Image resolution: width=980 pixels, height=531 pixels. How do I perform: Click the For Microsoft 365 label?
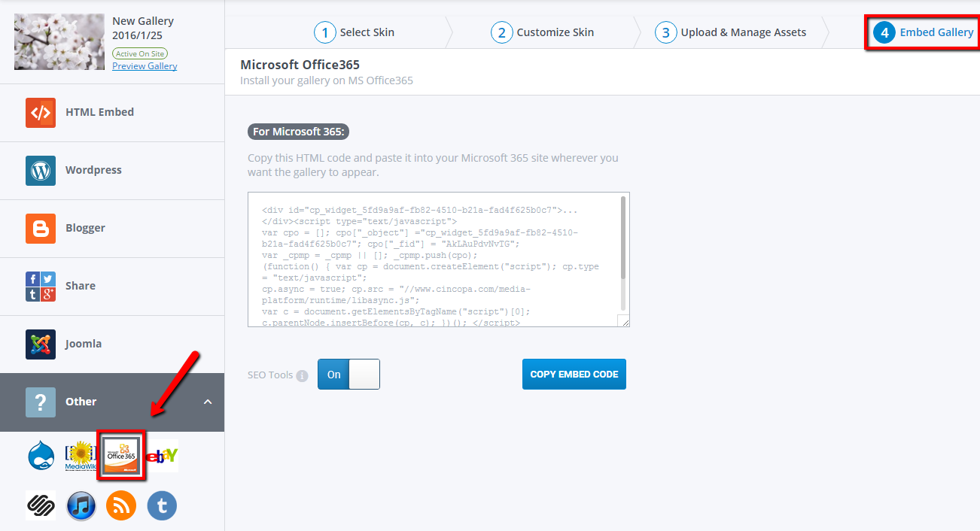(299, 132)
